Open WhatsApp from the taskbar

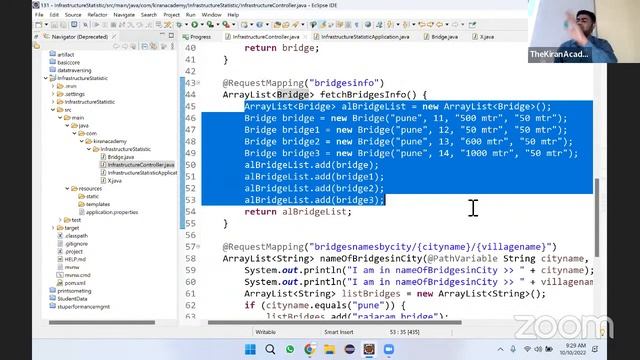290,349
